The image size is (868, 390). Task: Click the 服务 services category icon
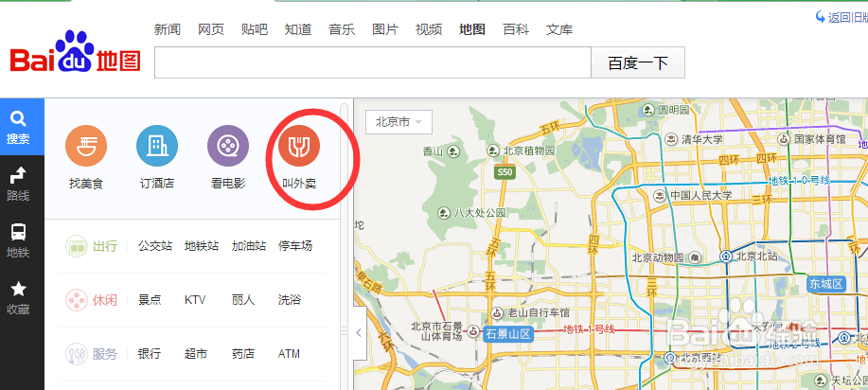[77, 353]
